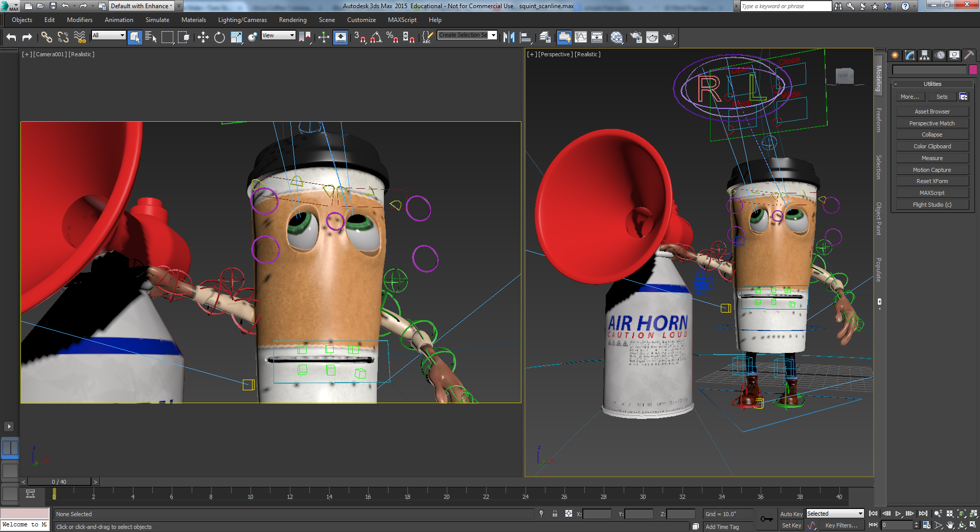Click the time slider 0 / 40 handle
The width and height of the screenshot is (980, 532).
click(x=59, y=482)
